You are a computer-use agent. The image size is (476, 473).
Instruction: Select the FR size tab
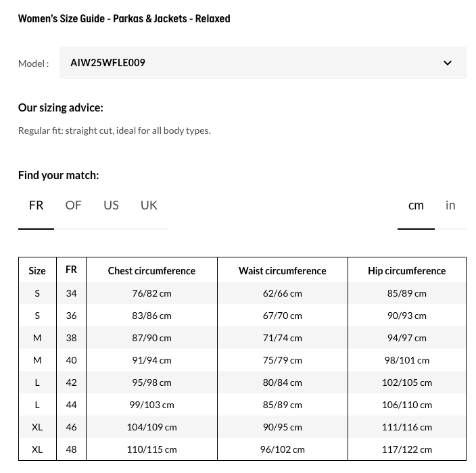[37, 205]
